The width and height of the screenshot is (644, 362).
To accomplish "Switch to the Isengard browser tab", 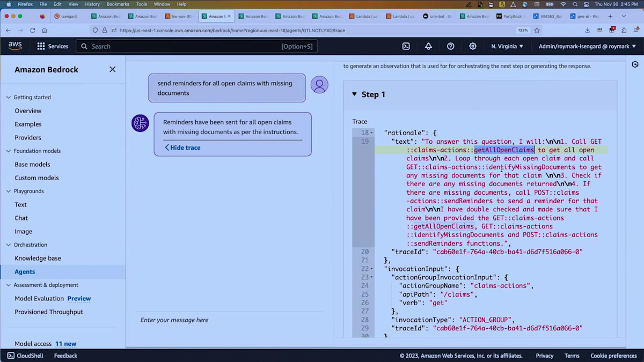I will pos(69,16).
